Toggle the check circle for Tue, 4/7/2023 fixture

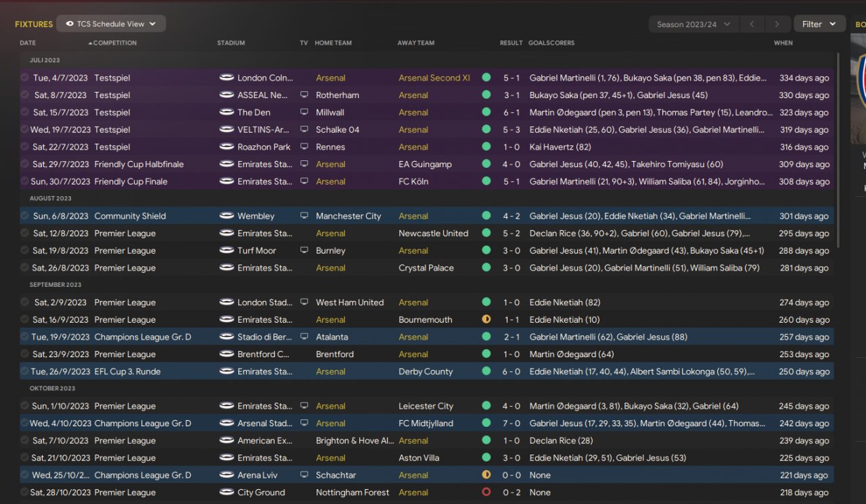coord(25,78)
